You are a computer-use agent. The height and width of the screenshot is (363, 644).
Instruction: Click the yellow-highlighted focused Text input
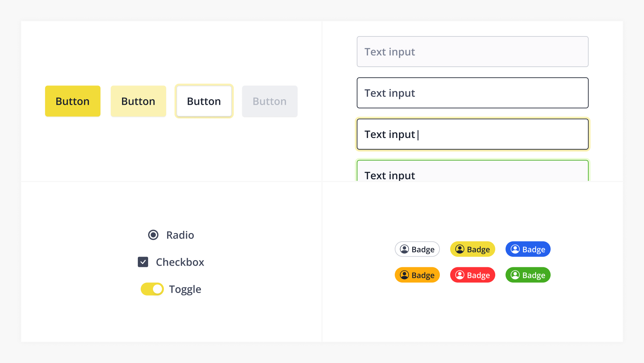pyautogui.click(x=472, y=134)
